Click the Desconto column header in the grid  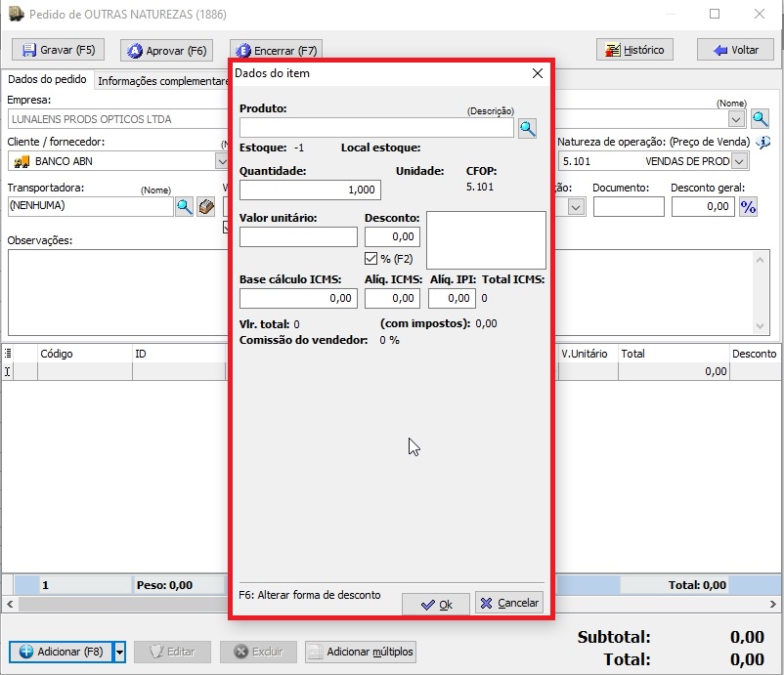pos(755,354)
